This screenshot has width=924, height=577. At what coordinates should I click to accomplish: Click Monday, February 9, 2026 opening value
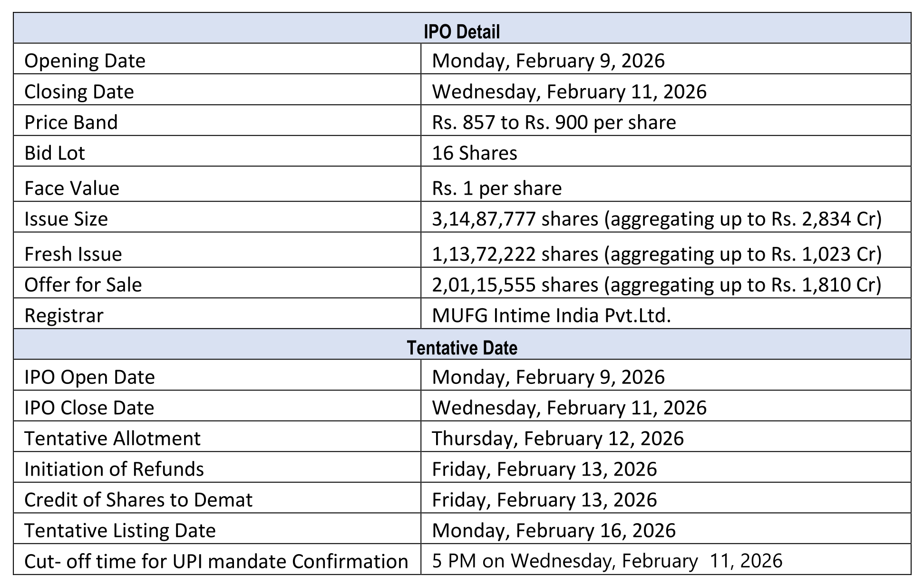548,61
